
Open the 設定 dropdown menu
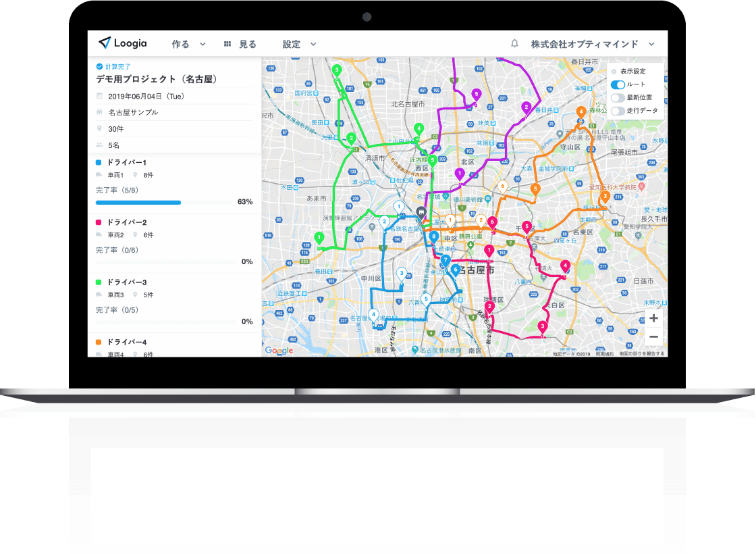coord(299,45)
